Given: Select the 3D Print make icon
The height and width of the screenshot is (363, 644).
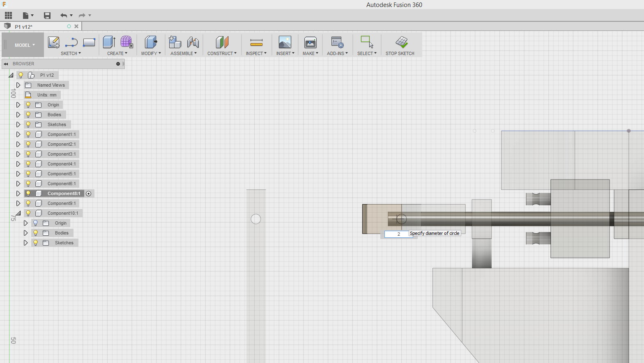Looking at the screenshot, I should pyautogui.click(x=310, y=42).
